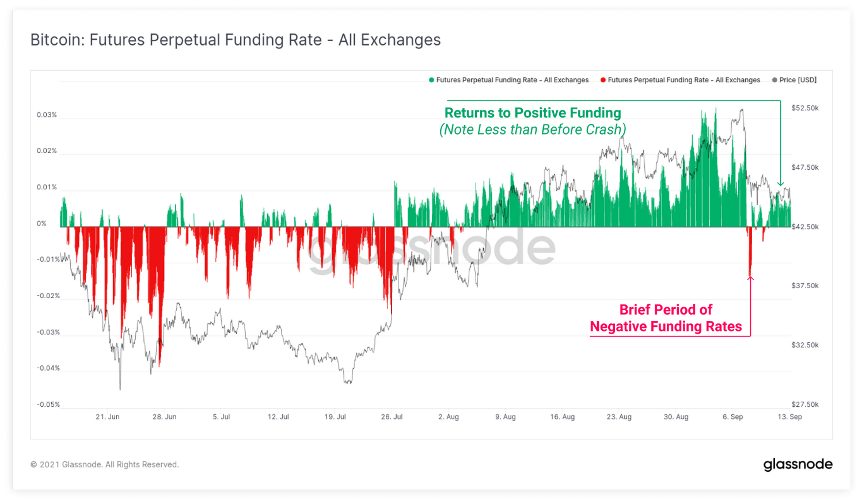Click the green arrowhead pointing to positive funding
Viewport: 862px width, 504px height.
click(780, 184)
